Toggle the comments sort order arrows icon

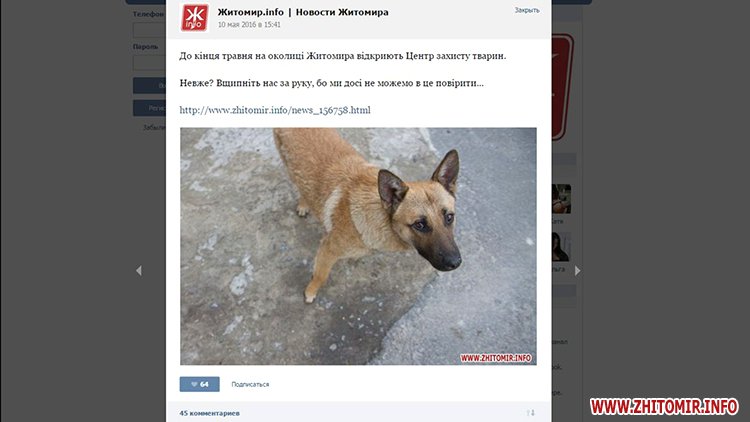530,413
